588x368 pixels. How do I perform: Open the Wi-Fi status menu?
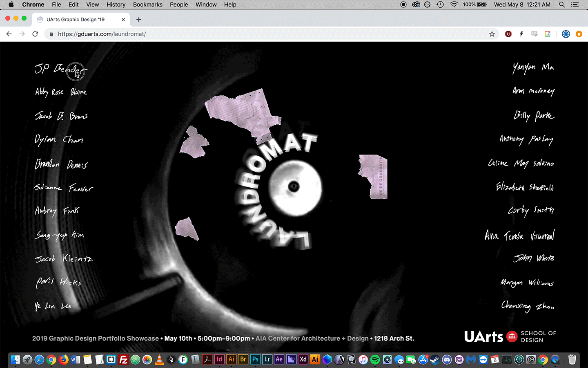[x=454, y=4]
